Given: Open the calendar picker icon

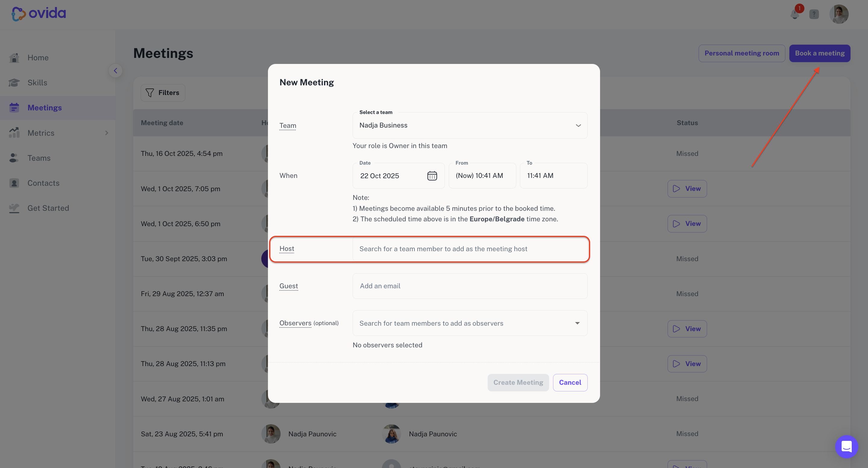Looking at the screenshot, I should 432,176.
